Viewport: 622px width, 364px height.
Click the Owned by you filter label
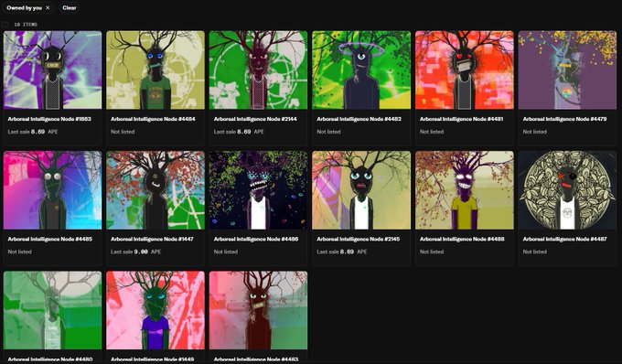(24, 7)
